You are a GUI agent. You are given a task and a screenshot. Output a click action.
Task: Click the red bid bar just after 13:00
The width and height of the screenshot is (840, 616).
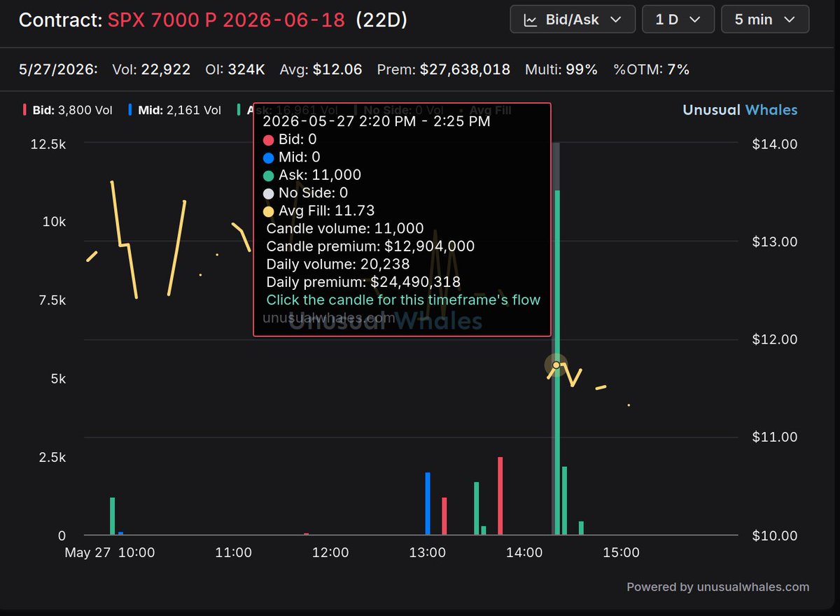(x=444, y=517)
